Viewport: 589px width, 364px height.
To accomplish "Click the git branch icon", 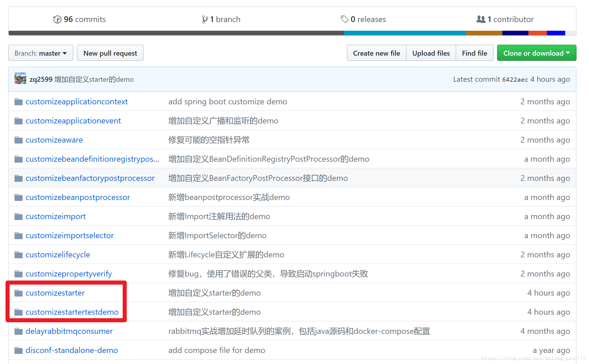I will (205, 19).
